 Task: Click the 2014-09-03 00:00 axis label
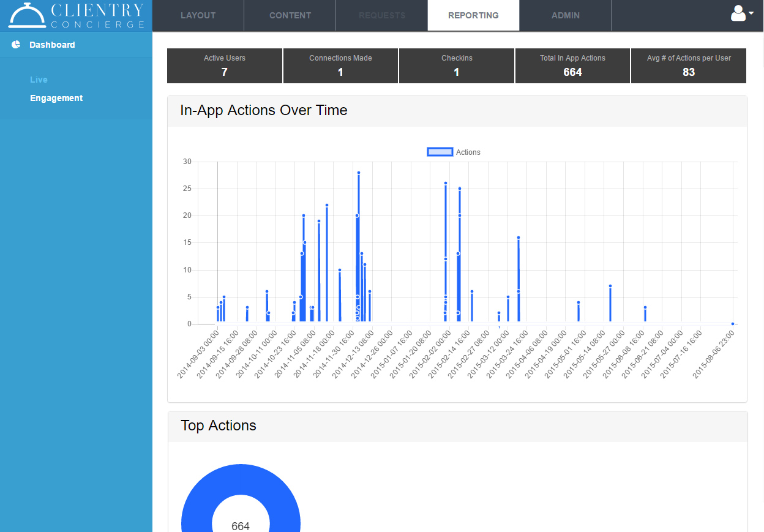pos(198,355)
